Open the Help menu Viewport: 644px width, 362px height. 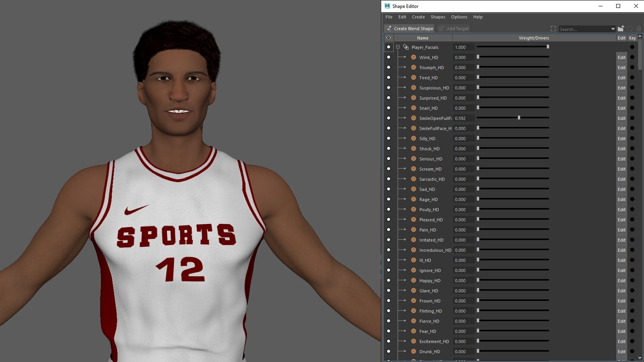478,17
